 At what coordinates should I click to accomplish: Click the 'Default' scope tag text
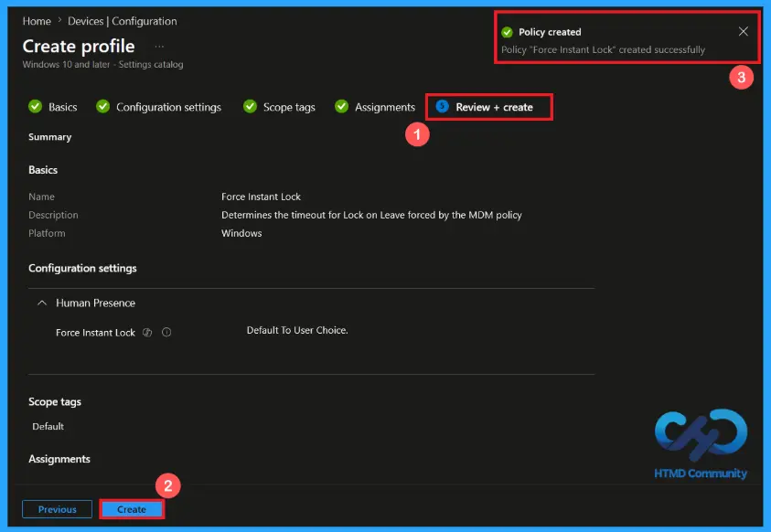(x=48, y=426)
